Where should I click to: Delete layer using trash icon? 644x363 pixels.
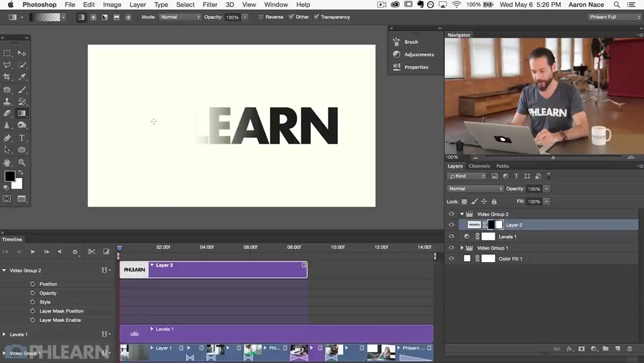(x=630, y=349)
